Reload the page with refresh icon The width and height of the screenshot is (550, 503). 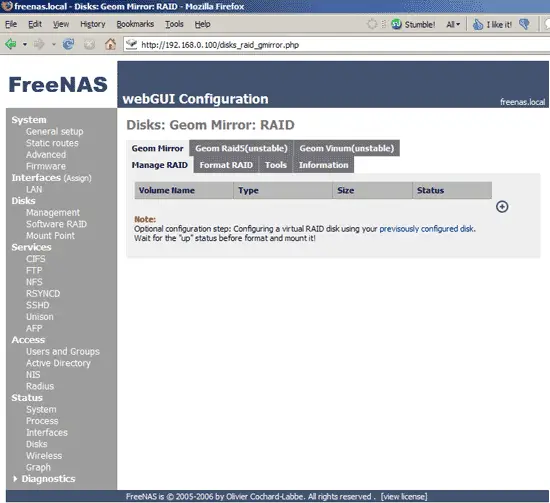68,45
